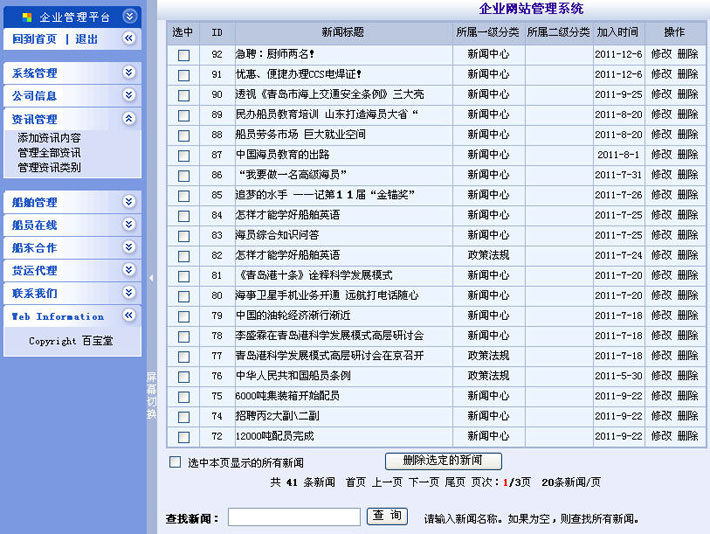Collapse the 企业管理平台 header chevron
The width and height of the screenshot is (710, 534).
coord(130,17)
